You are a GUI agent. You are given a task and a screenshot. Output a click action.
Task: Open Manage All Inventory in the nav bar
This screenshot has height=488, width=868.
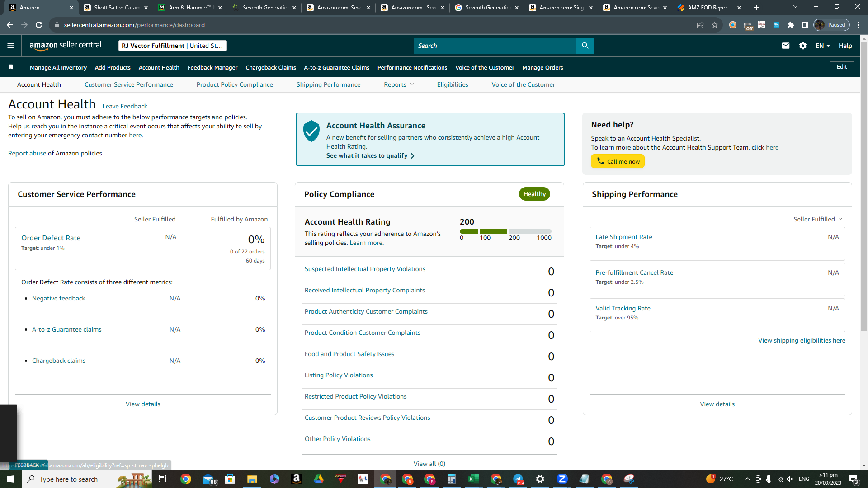(x=58, y=67)
